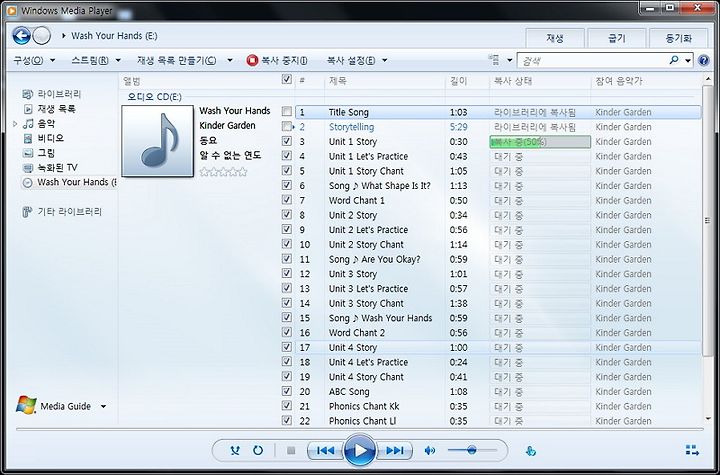Uncheck Song Are You Okay? checkbox
Screen dimensions: 720x475
[x=287, y=259]
